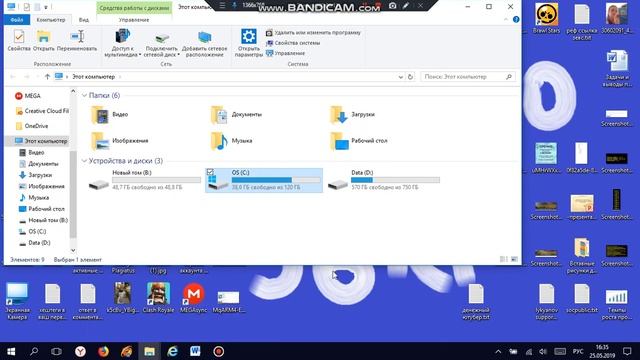Screen dimensions: 640x360
Task: Open OS (C:) in navigation tree
Action: [x=32, y=232]
